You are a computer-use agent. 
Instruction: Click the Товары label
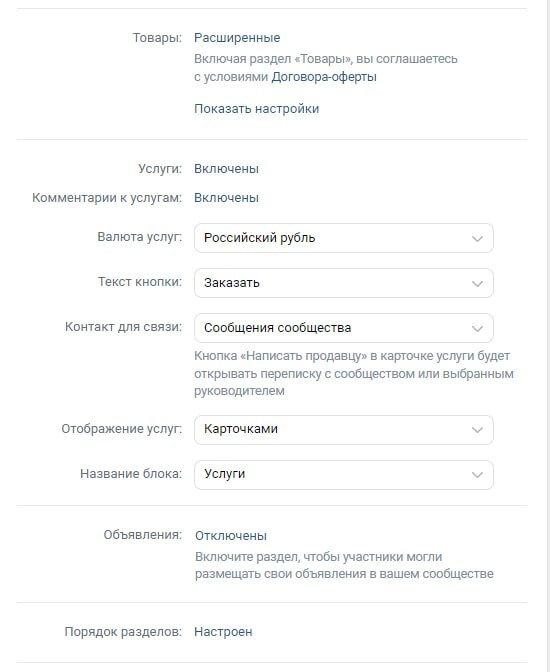click(157, 38)
